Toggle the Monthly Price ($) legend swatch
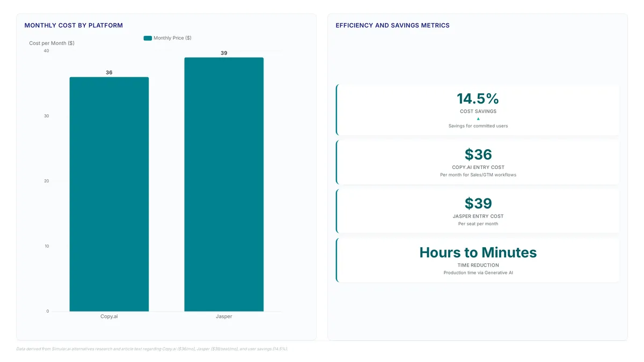This screenshot has height=362, width=644. pyautogui.click(x=148, y=38)
